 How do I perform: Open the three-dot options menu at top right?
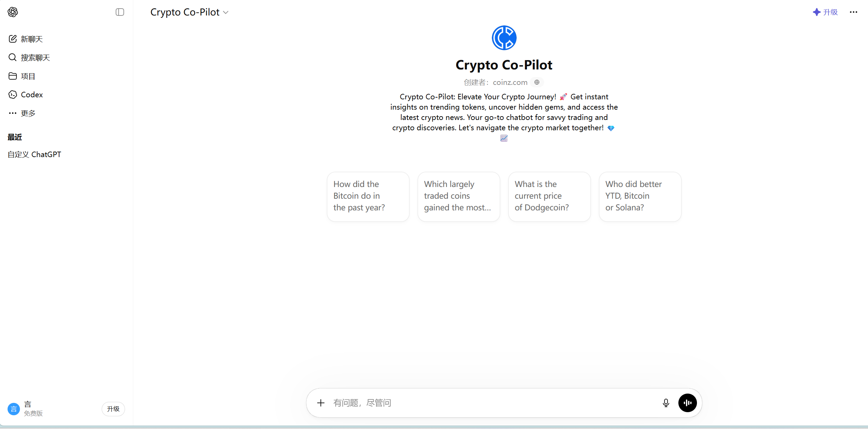pos(854,12)
